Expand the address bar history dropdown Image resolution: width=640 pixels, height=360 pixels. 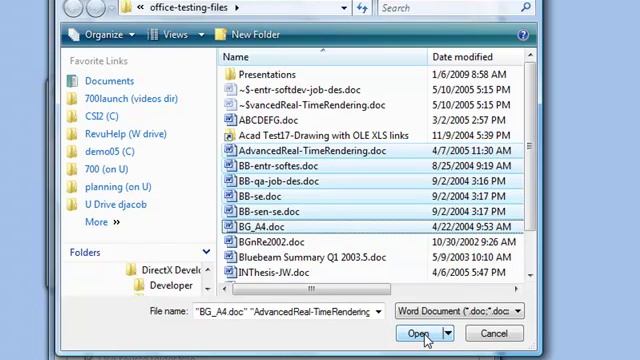coord(344,8)
